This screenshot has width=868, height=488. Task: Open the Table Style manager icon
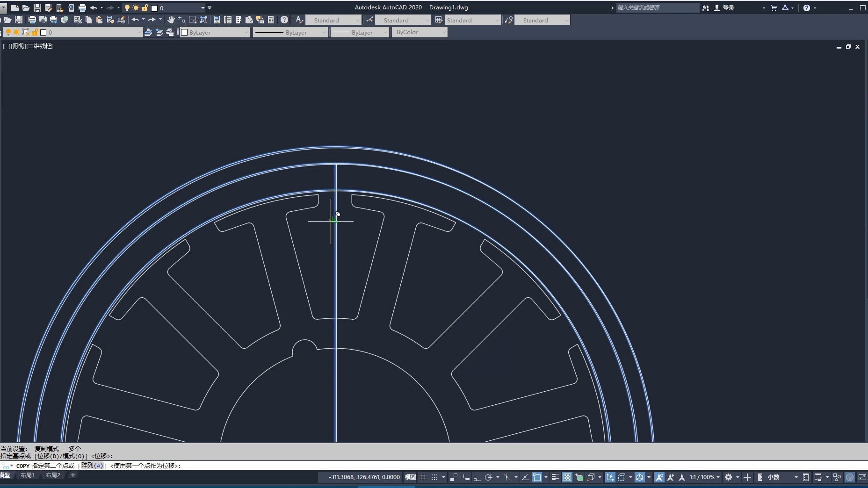click(439, 20)
